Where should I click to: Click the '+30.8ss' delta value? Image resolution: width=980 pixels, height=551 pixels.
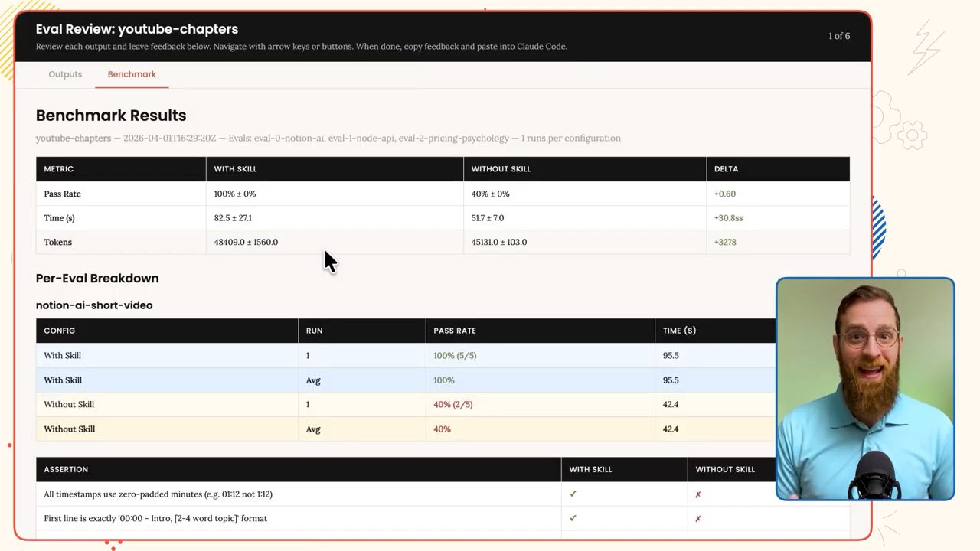coord(729,218)
